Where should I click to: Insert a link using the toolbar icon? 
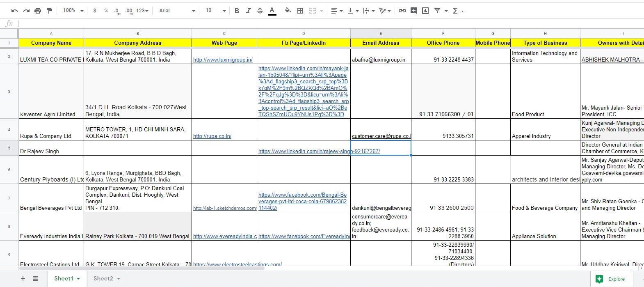[x=402, y=11]
